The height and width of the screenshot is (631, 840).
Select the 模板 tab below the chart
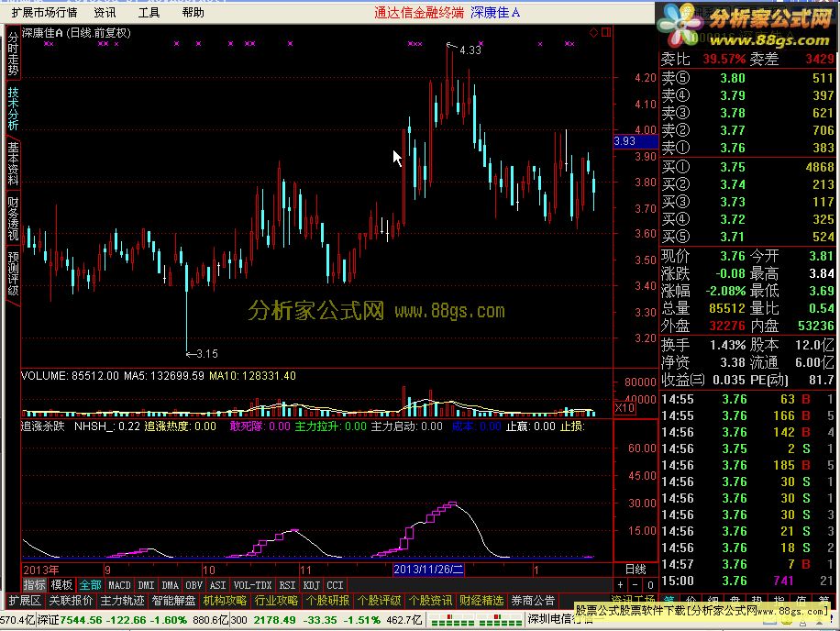(61, 585)
